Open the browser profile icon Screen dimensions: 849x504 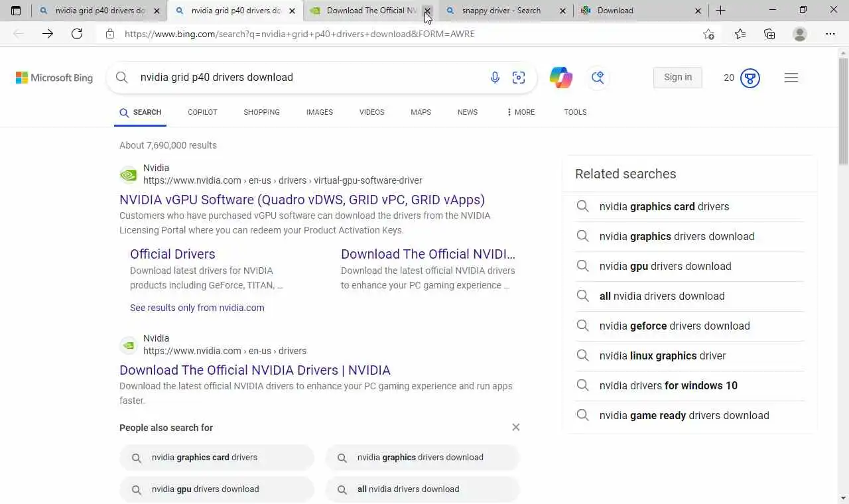(800, 34)
